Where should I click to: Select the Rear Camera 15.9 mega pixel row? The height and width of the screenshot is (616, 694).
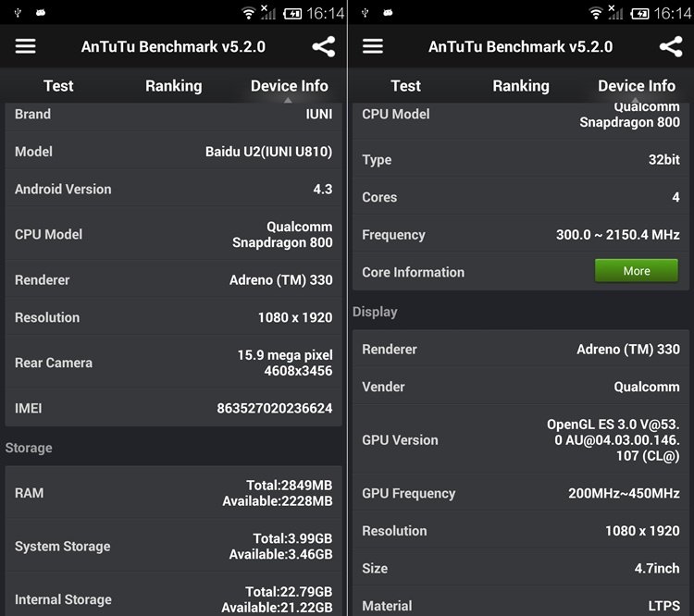click(174, 363)
